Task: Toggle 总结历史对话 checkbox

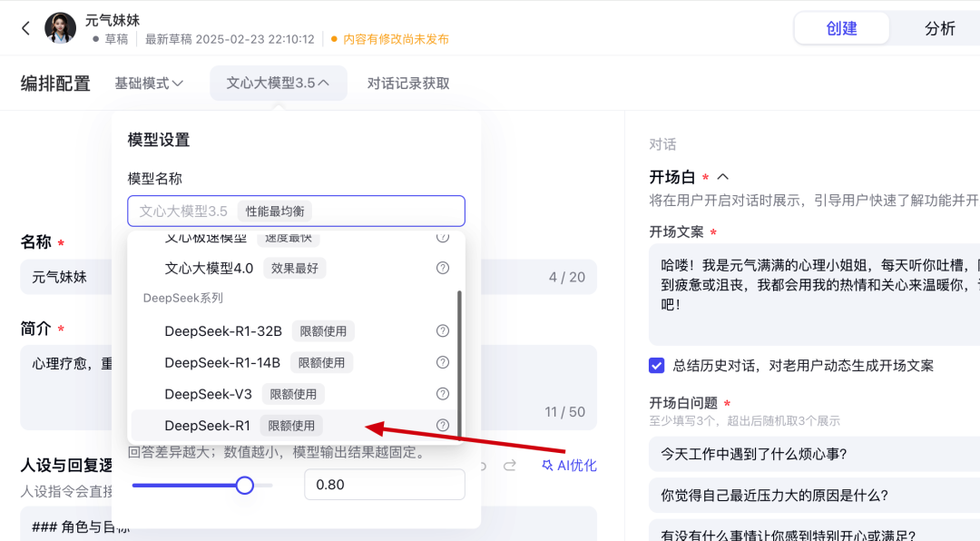Action: (x=656, y=365)
